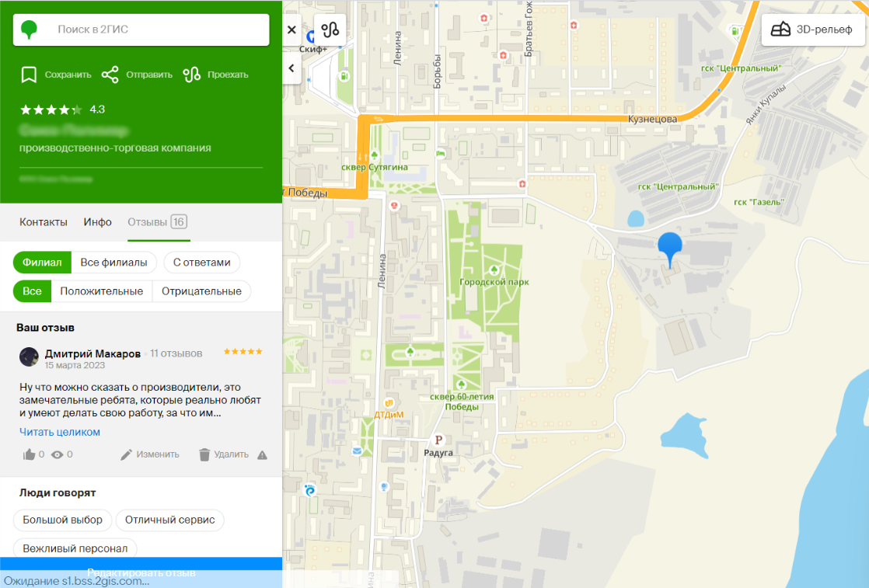Open the Инфо tab
Image resolution: width=869 pixels, height=588 pixels.
coord(98,222)
